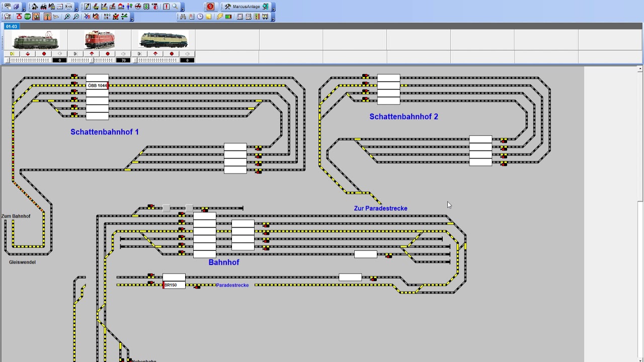
Task: Click the speed value 70 display
Action: (123, 60)
